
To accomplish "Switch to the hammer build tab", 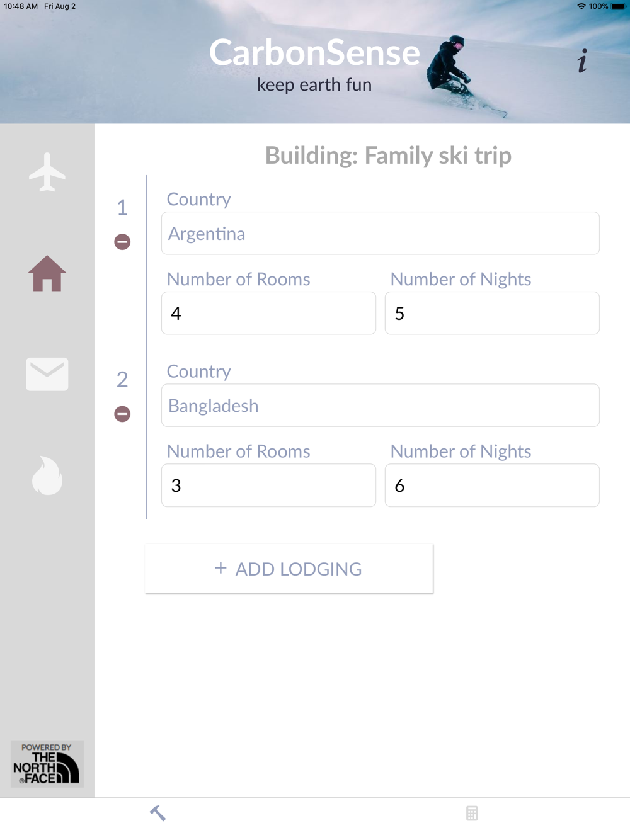I will click(x=157, y=813).
